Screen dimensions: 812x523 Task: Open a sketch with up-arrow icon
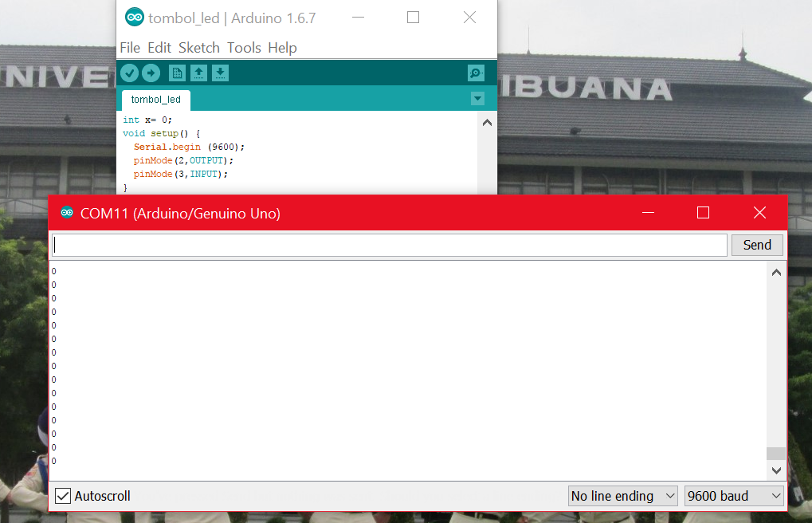[x=199, y=73]
